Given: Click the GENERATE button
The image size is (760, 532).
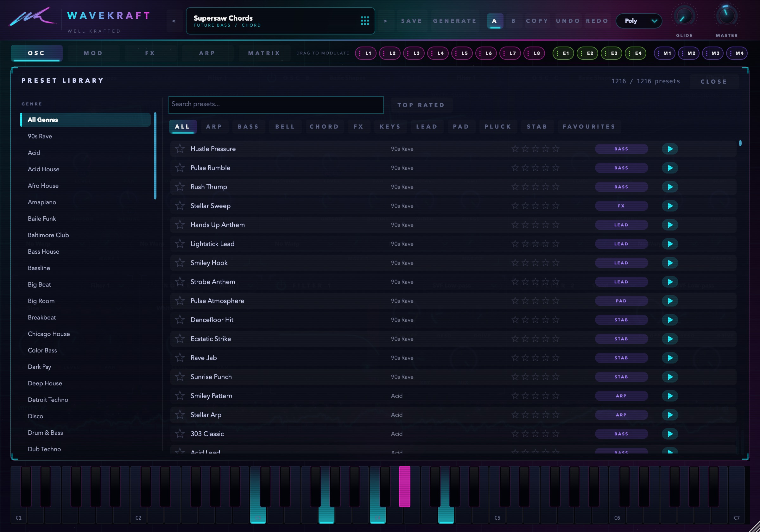Looking at the screenshot, I should (x=455, y=21).
